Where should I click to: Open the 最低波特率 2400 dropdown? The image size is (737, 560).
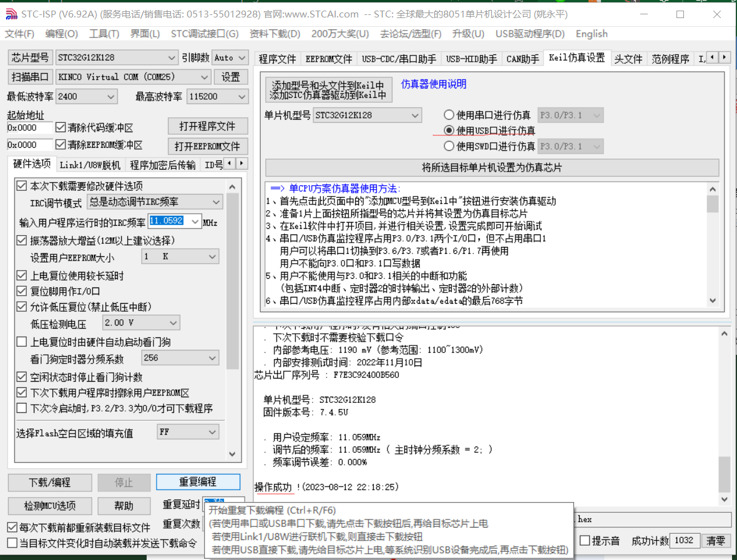(x=87, y=96)
